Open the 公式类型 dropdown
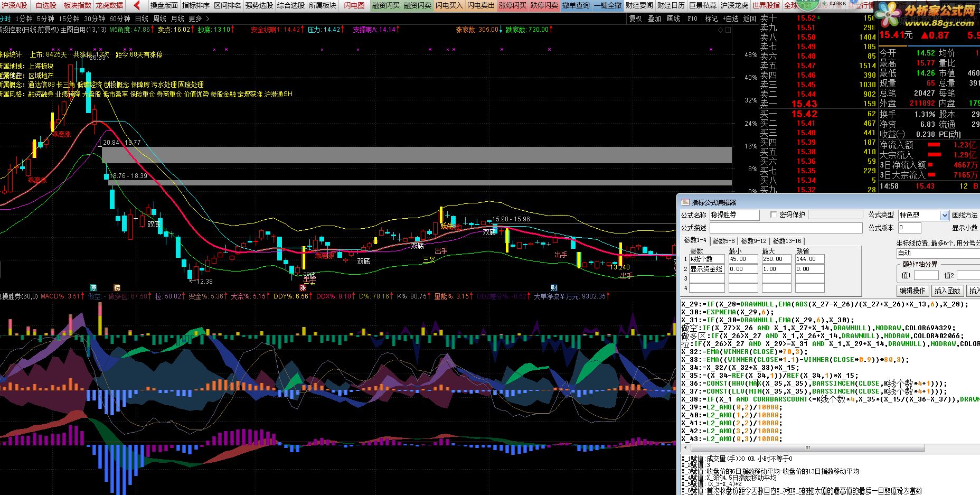The image size is (980, 495). [945, 215]
